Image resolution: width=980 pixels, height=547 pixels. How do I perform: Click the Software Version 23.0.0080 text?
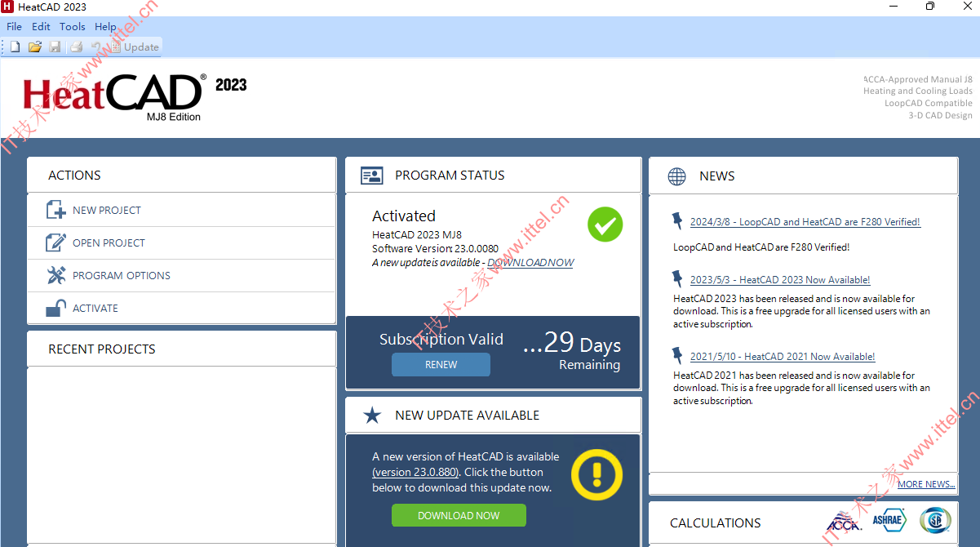(435, 249)
